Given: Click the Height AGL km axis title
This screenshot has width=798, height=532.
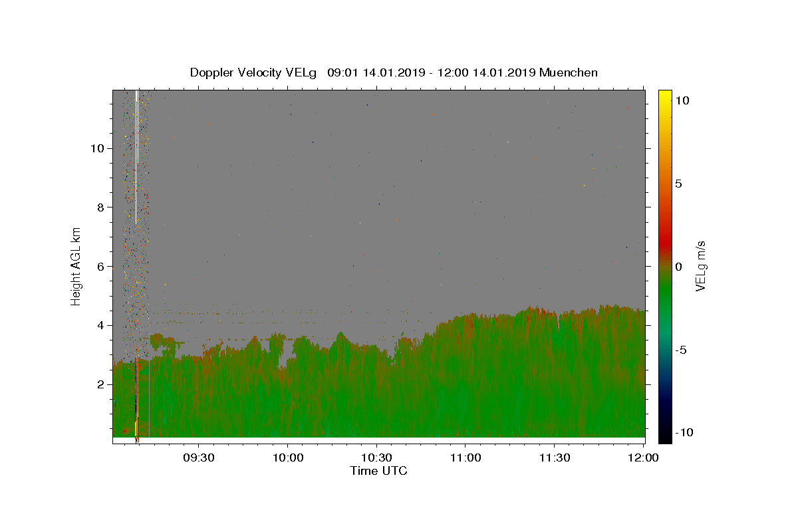Looking at the screenshot, I should pos(76,266).
